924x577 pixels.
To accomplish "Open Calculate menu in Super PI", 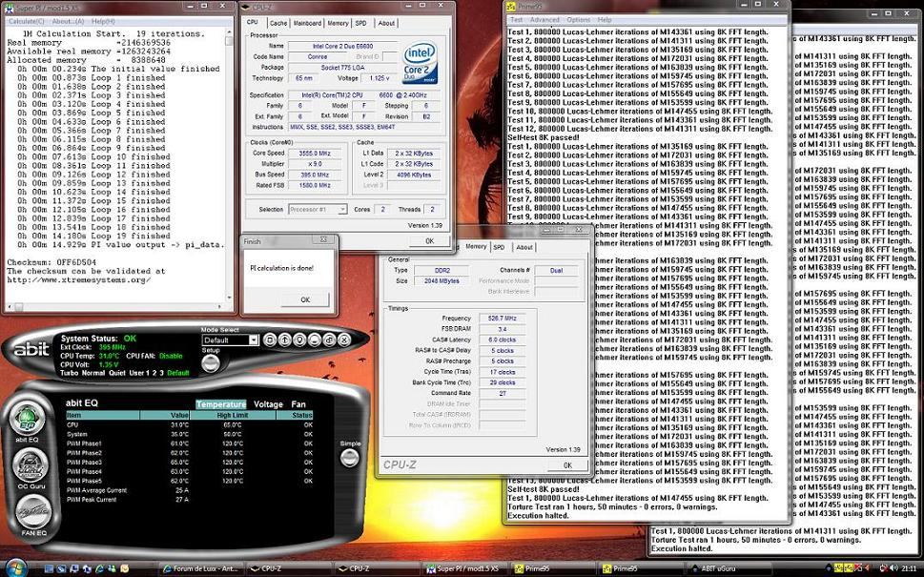I will point(26,21).
